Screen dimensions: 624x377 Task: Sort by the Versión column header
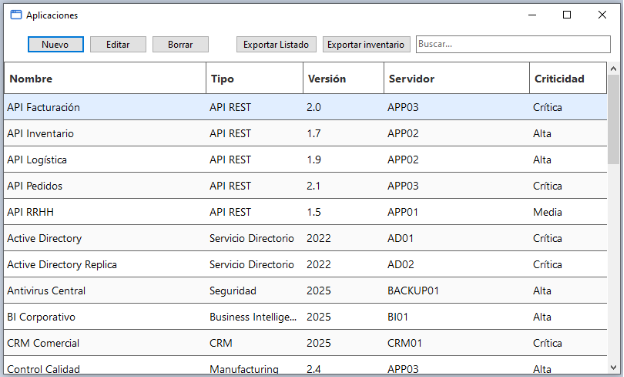click(343, 78)
